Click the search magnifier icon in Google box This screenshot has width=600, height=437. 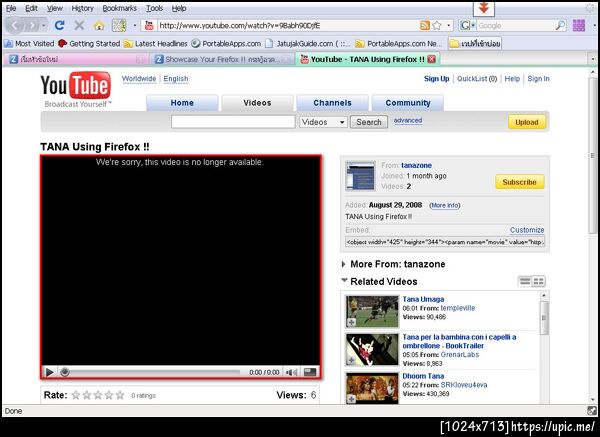(560, 26)
